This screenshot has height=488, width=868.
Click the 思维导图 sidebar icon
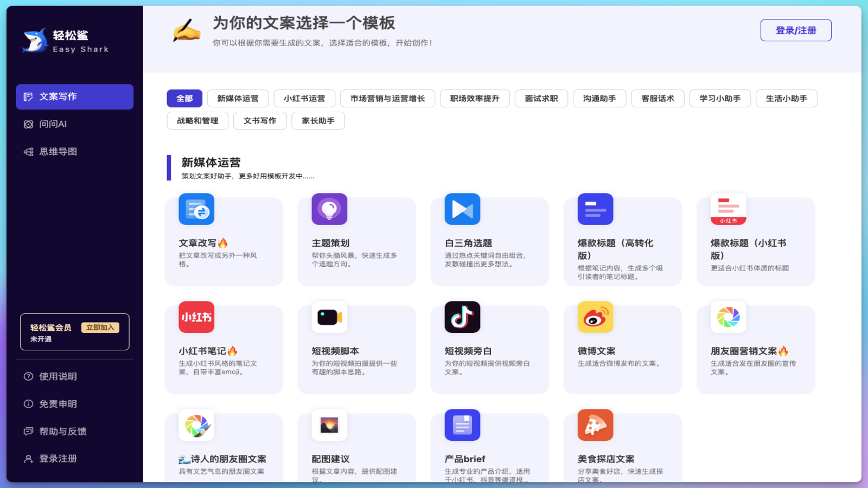click(x=28, y=152)
